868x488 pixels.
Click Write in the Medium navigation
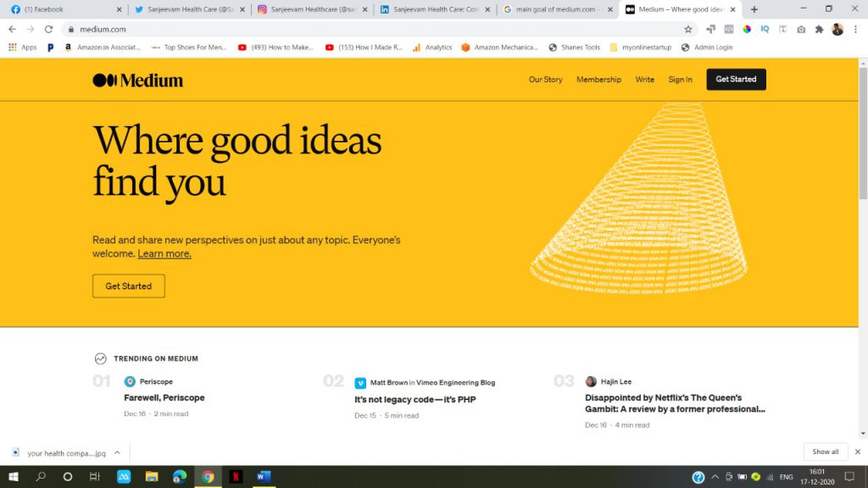[x=644, y=80]
